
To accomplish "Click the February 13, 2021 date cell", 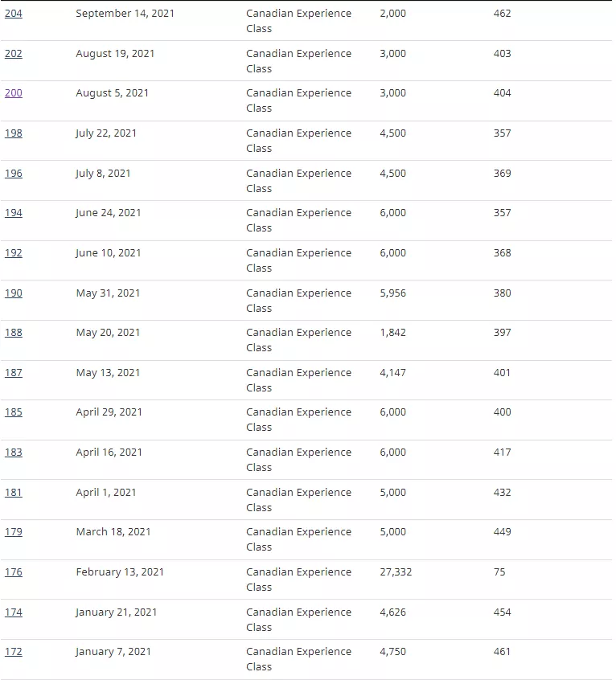I will point(120,572).
